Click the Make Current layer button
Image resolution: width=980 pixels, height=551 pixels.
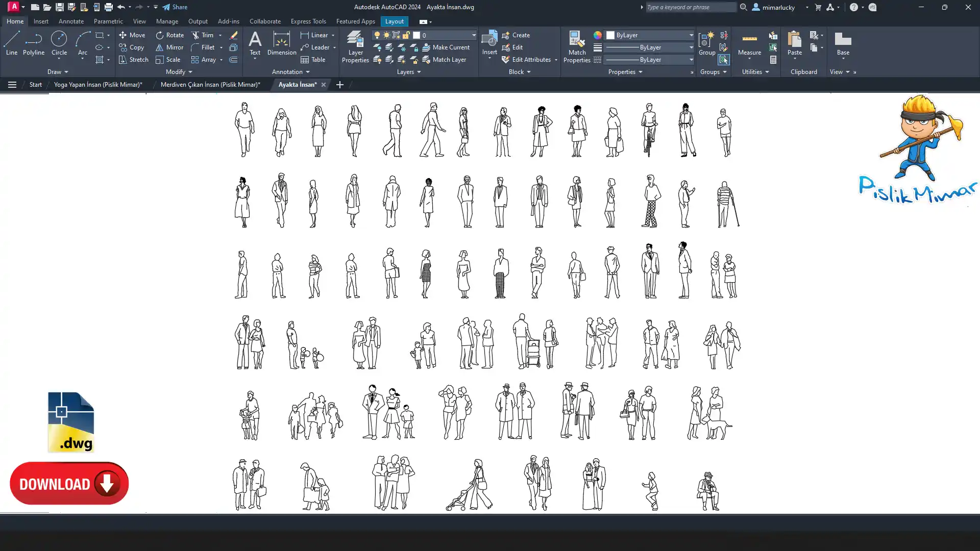[445, 47]
